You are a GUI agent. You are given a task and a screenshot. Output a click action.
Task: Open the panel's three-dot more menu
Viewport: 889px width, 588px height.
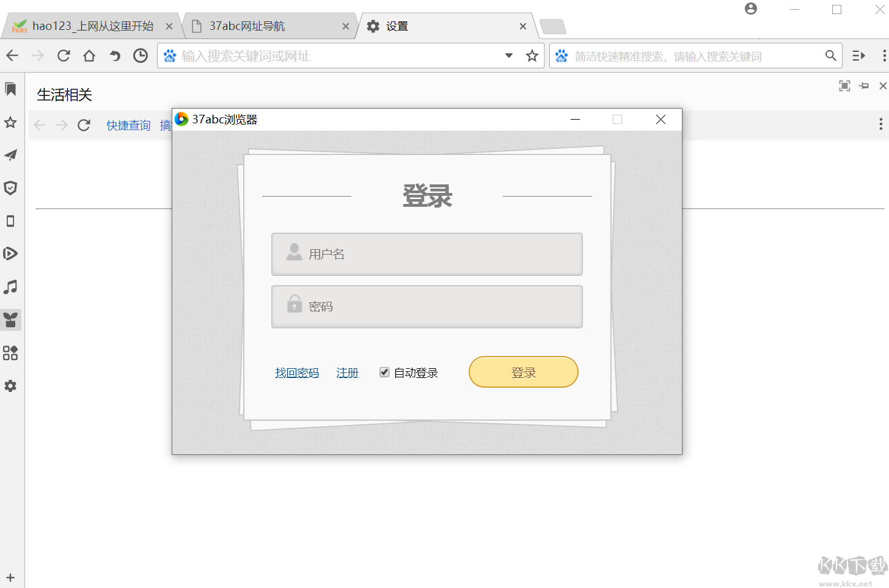click(x=880, y=125)
